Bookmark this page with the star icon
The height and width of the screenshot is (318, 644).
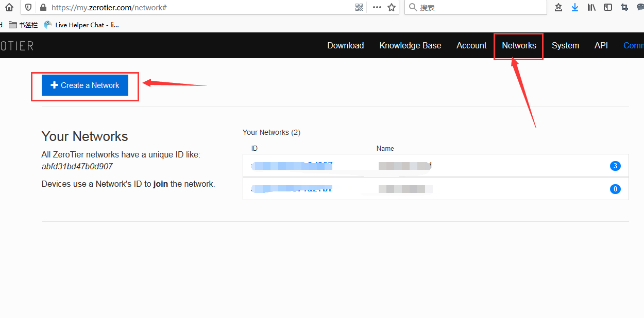point(392,7)
